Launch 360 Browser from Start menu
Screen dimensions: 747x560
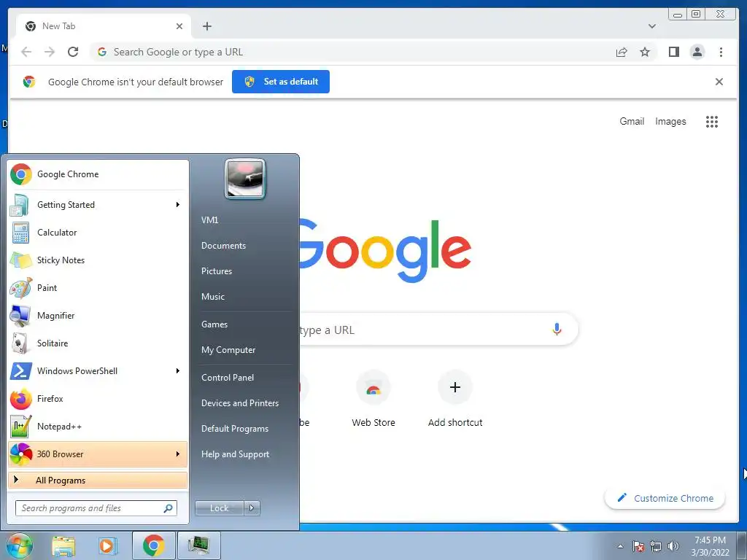[x=98, y=454]
